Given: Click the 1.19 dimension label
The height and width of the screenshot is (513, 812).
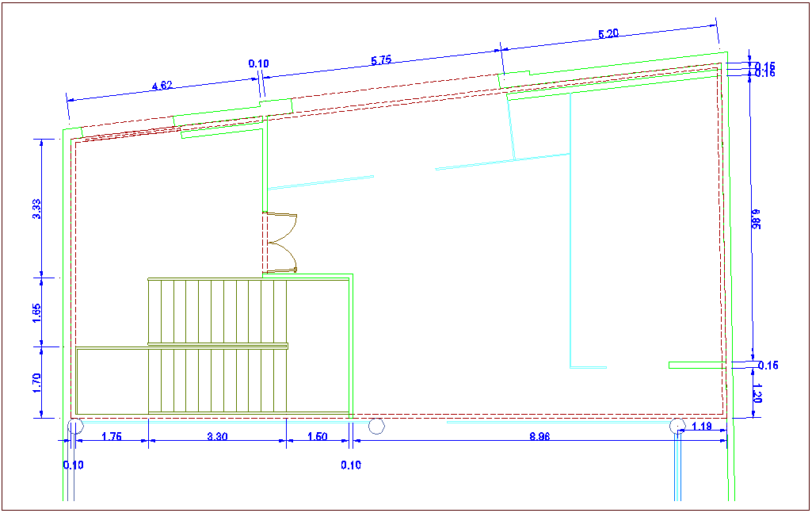Looking at the screenshot, I should click(701, 427).
